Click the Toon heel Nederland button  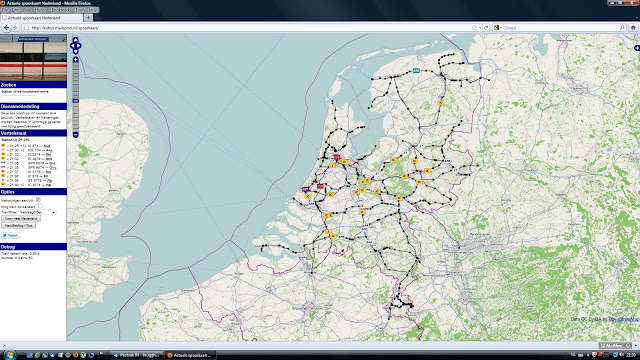[21, 219]
